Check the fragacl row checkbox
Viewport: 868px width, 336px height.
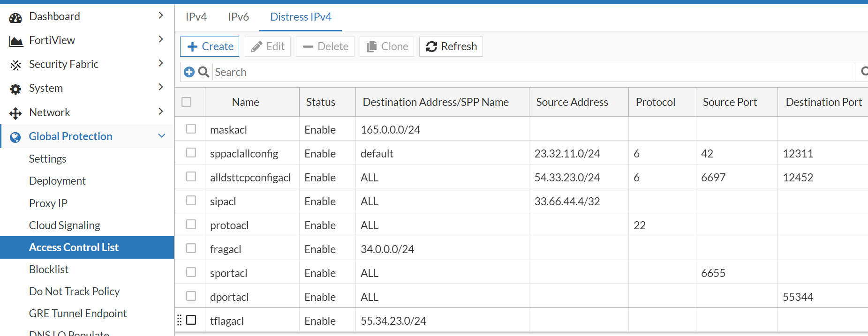(x=191, y=248)
